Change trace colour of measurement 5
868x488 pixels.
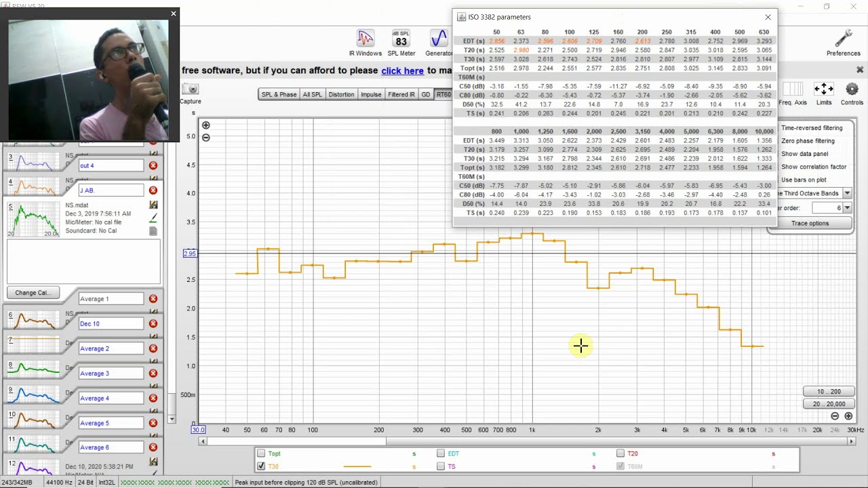tap(153, 218)
